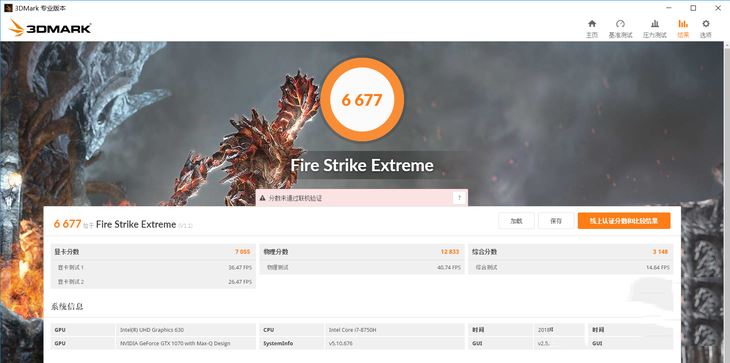Click orange online validate and compare button
The height and width of the screenshot is (363, 730).
pos(624,221)
